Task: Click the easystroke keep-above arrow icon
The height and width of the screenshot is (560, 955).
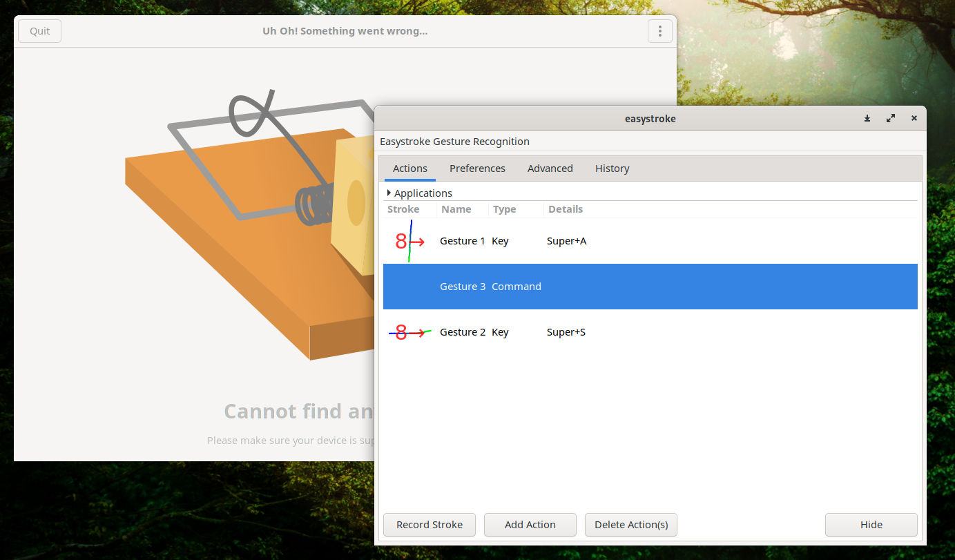Action: [x=867, y=119]
